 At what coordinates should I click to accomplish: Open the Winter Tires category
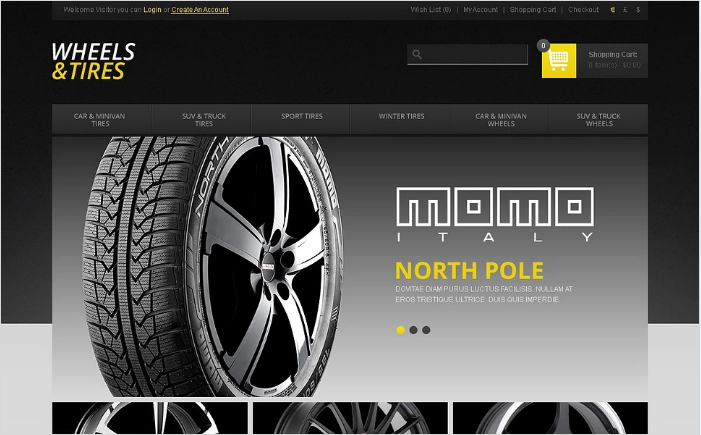(401, 116)
